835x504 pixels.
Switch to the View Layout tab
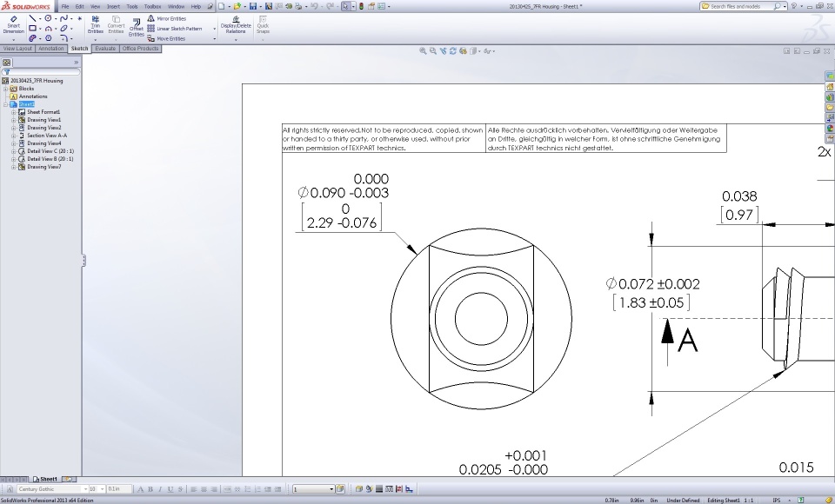[18, 49]
